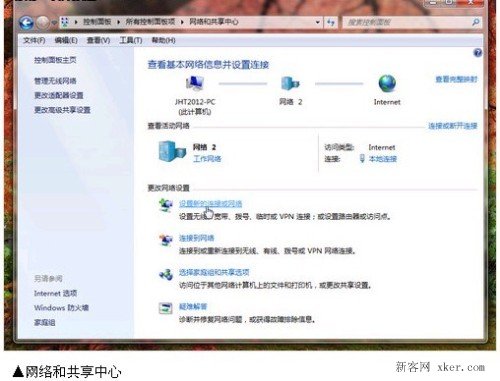Screen dimensions: 500x381
Task: Click 网络和共享中心 in the breadcrumb
Action: click(x=214, y=22)
